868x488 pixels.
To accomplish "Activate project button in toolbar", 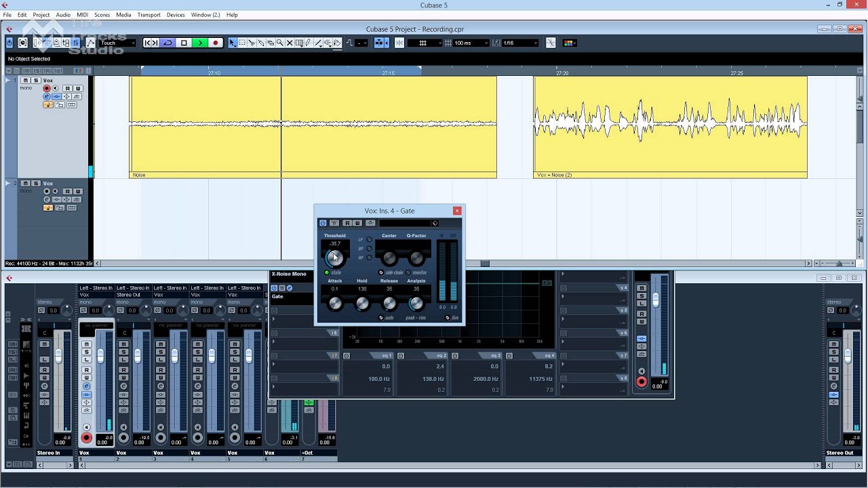I will pyautogui.click(x=9, y=43).
